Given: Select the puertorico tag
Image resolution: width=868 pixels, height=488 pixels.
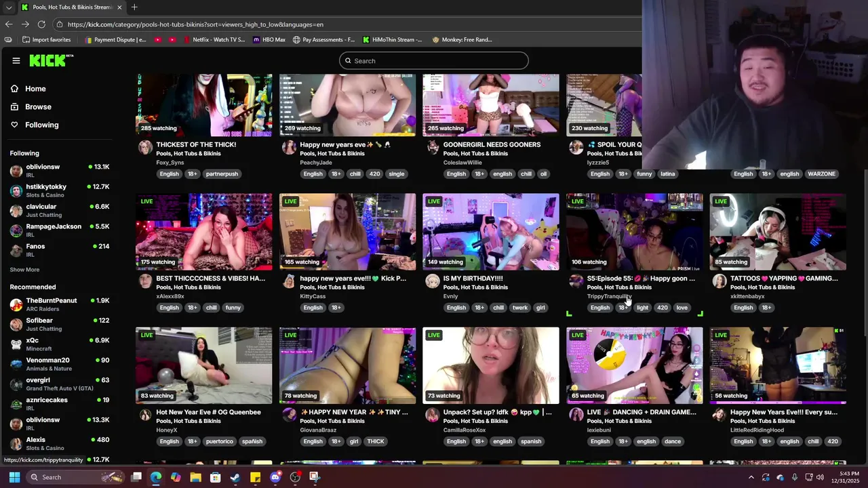Looking at the screenshot, I should point(219,441).
